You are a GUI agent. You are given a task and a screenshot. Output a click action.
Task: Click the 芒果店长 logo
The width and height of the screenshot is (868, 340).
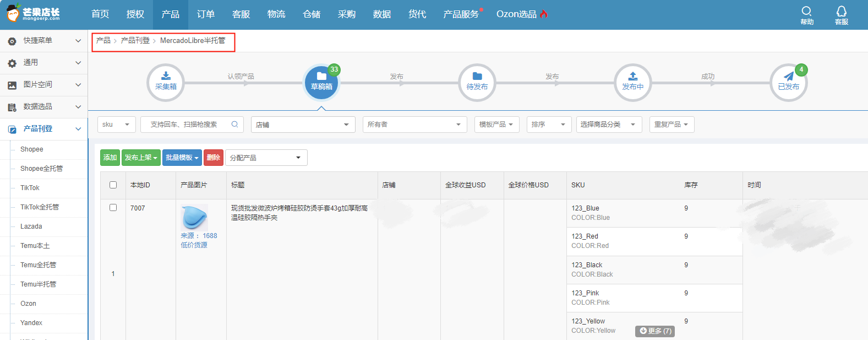pos(34,14)
